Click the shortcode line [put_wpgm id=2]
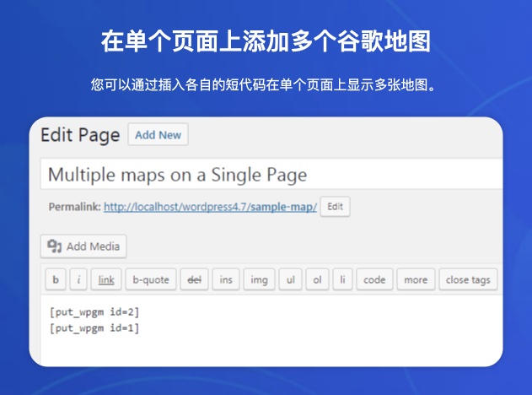The width and height of the screenshot is (532, 395). pos(94,311)
